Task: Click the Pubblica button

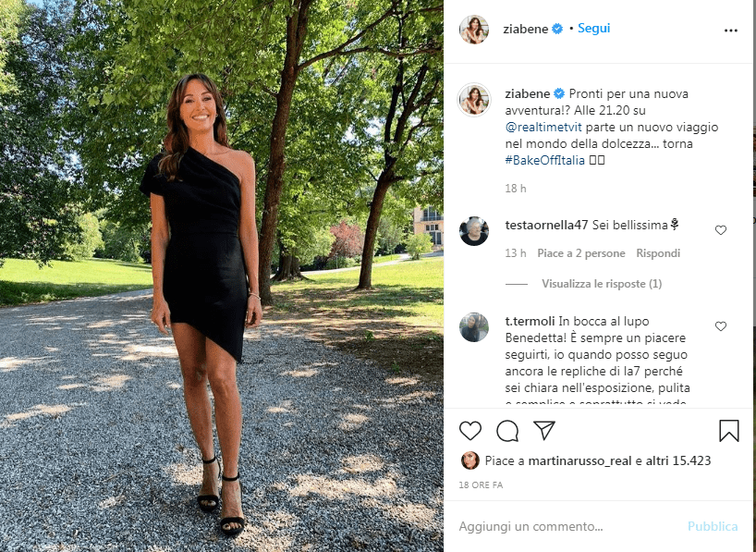Action: 713,526
